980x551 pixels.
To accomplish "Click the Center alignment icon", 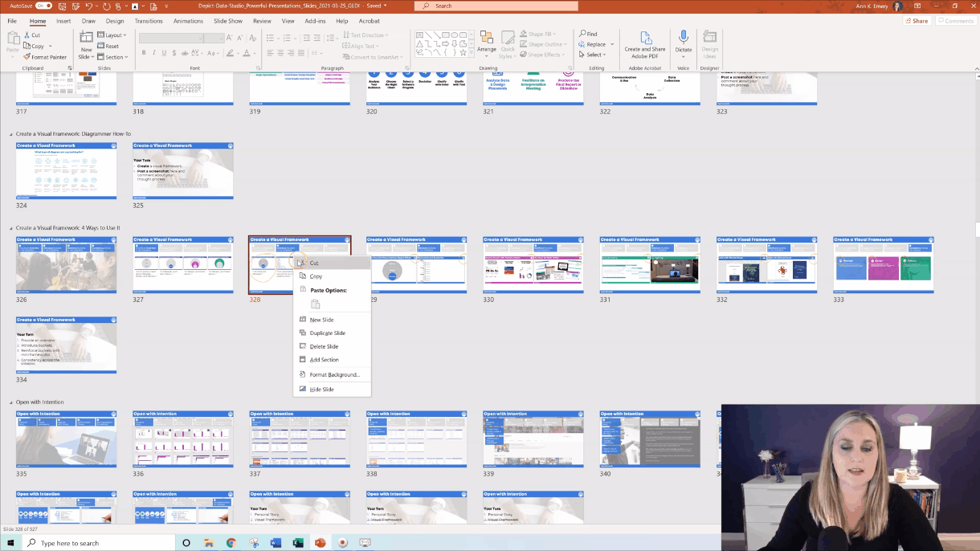I will (281, 53).
